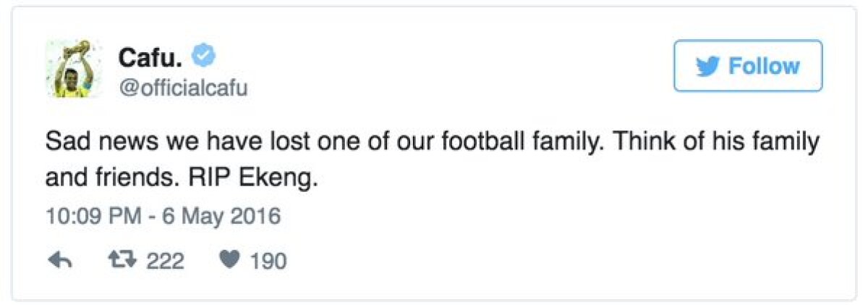Click the reply arrow icon
This screenshot has height=305, width=868.
(x=59, y=261)
